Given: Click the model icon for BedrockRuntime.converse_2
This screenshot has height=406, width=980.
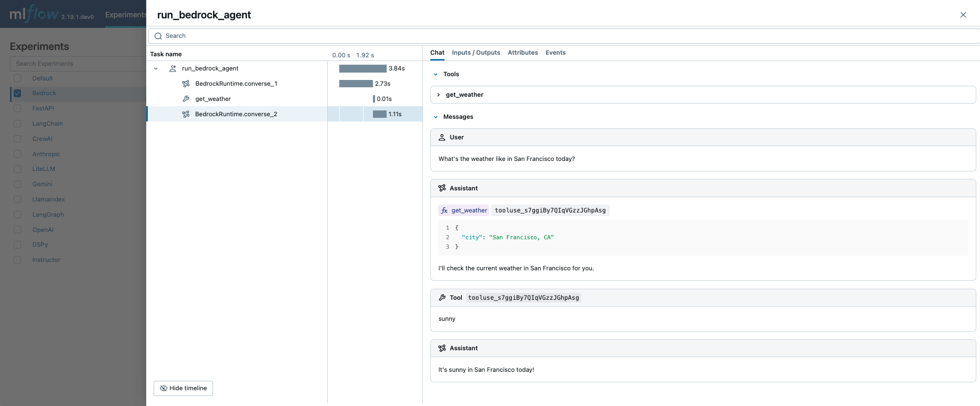Looking at the screenshot, I should pyautogui.click(x=186, y=114).
